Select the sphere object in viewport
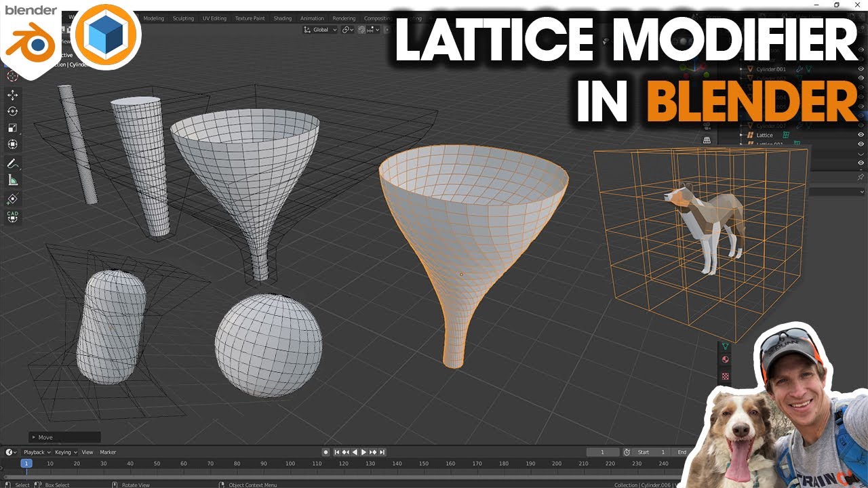868x488 pixels. pos(269,345)
